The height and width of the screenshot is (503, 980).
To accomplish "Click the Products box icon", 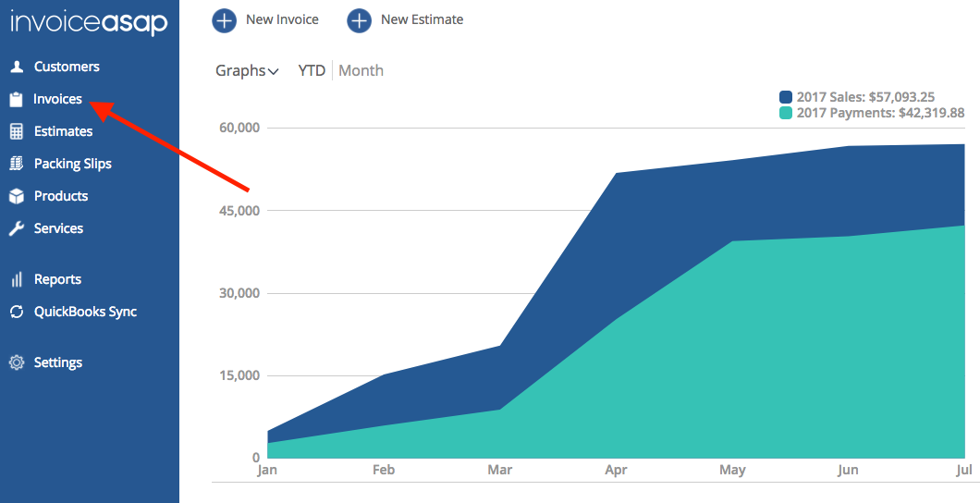I will [16, 196].
